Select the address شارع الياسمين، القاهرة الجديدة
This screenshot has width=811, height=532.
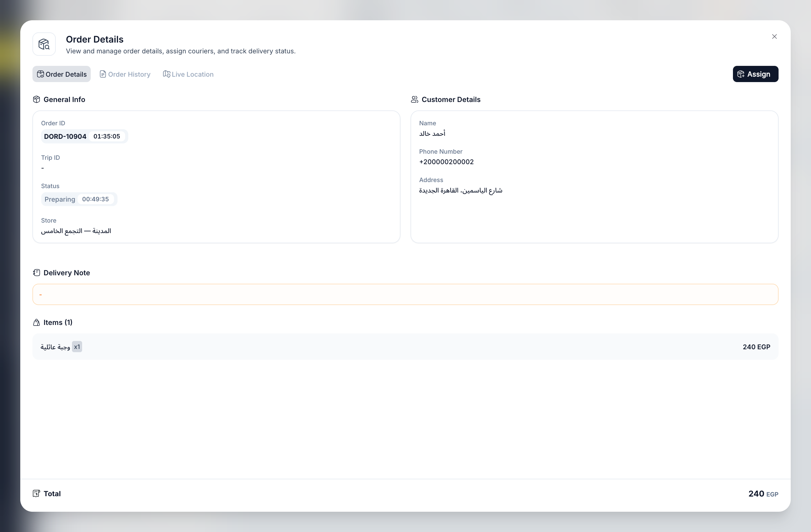461,191
